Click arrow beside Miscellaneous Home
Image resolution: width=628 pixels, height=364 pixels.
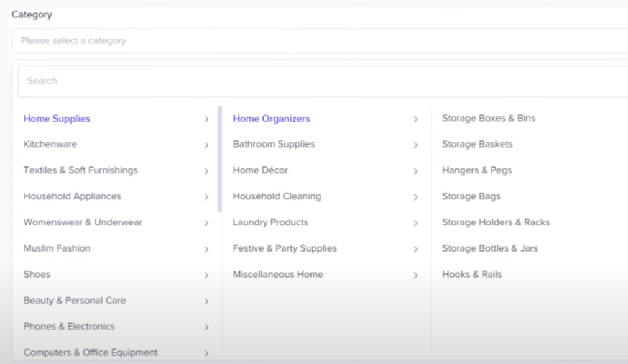point(416,275)
